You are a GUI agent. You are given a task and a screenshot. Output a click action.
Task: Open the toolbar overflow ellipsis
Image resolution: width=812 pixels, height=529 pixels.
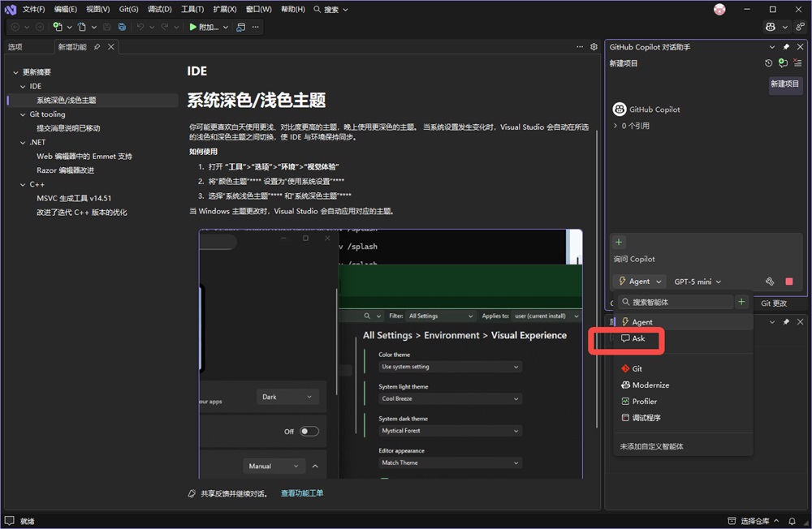pyautogui.click(x=255, y=27)
